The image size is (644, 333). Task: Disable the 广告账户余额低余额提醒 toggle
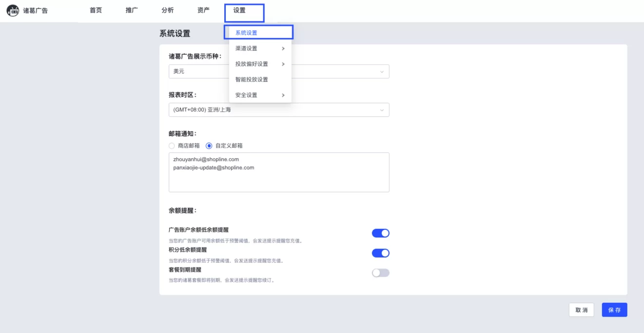click(381, 233)
